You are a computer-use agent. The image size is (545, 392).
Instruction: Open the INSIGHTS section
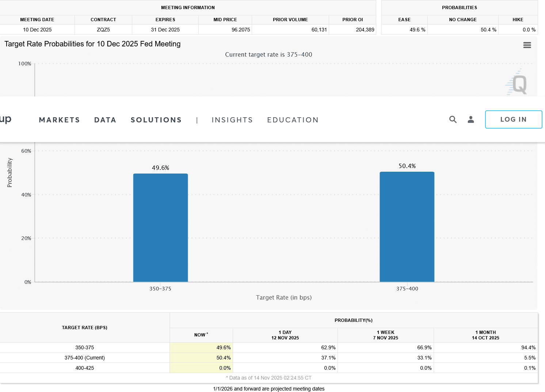232,119
